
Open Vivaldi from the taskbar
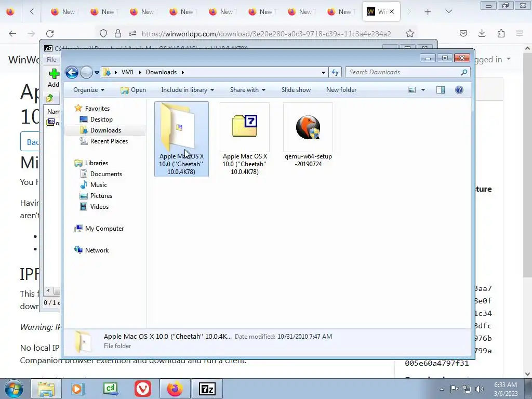click(x=143, y=389)
